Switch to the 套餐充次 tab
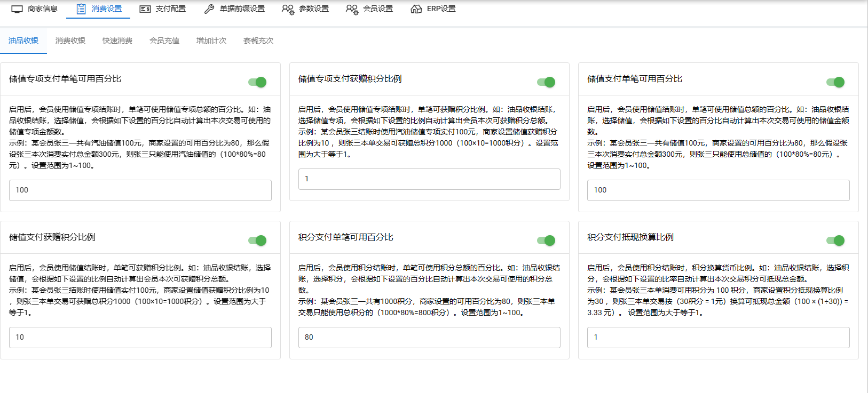This screenshot has width=868, height=393. pos(258,41)
